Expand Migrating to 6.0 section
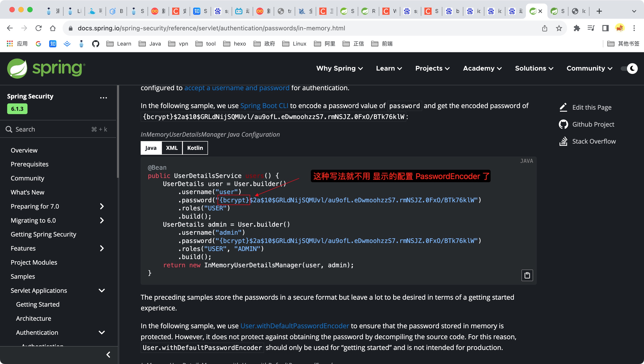The image size is (644, 364). [102, 220]
